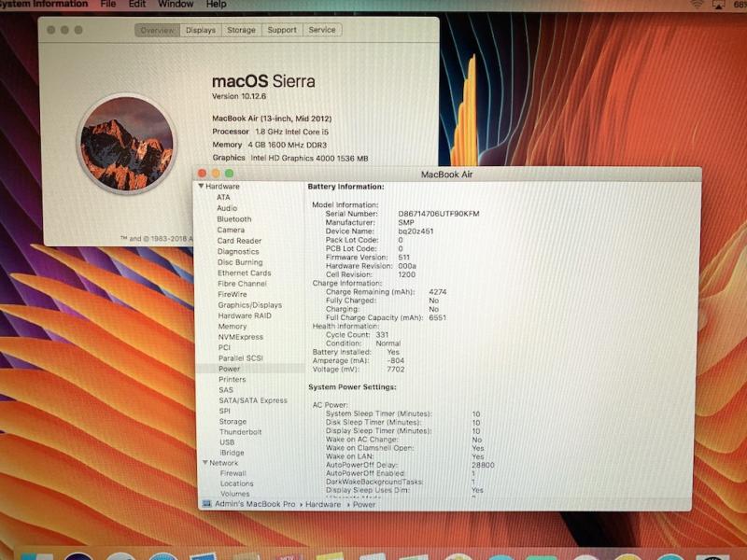Collapse the Network section triangle
The width and height of the screenshot is (747, 560).
pos(201,463)
